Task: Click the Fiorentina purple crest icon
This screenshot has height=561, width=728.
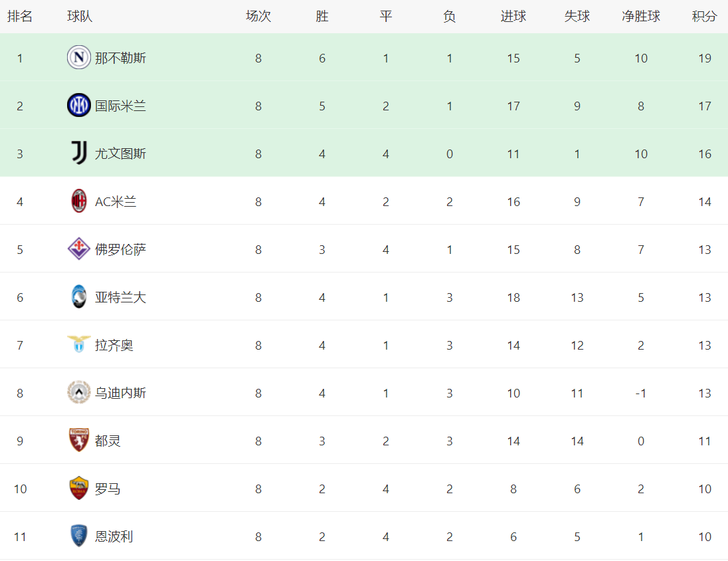Action: pos(78,249)
